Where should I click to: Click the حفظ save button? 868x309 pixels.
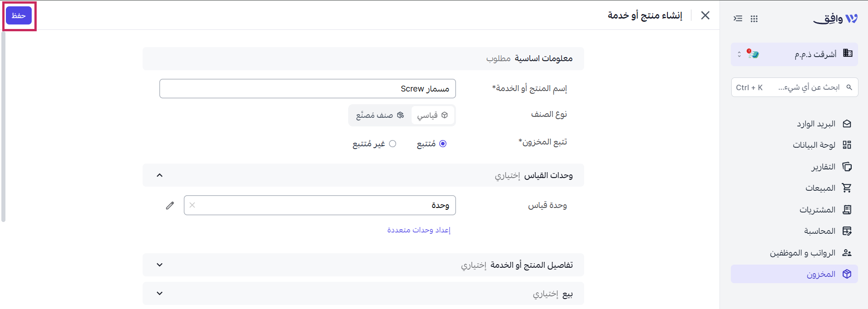pos(19,15)
